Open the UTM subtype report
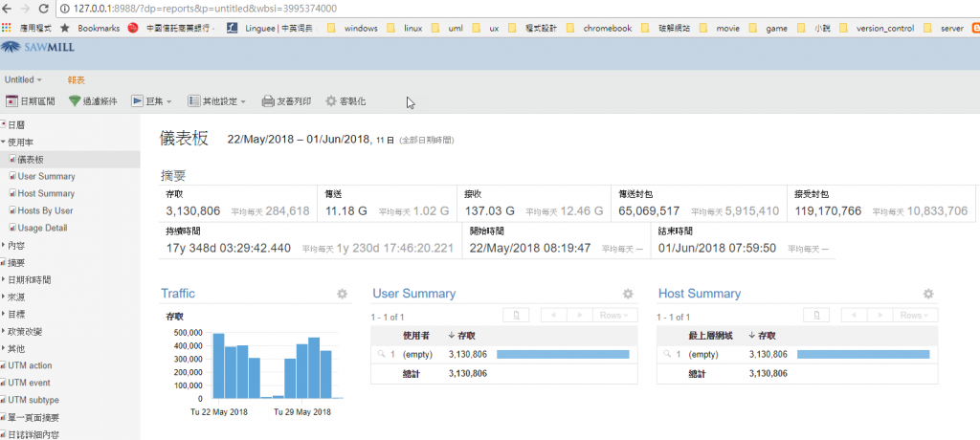 tap(33, 400)
